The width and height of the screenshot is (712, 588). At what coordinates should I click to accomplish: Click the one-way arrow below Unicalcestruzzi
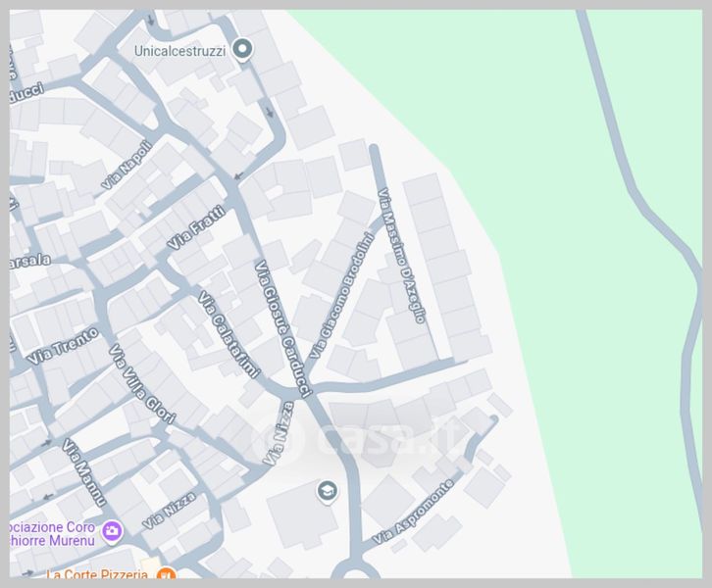(270, 112)
